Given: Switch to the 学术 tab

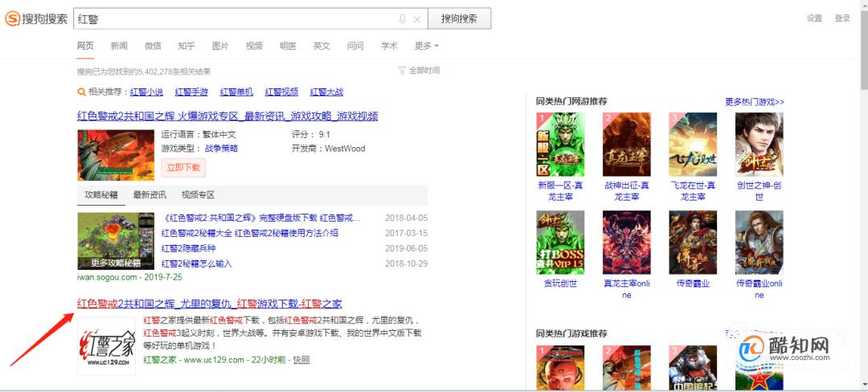Looking at the screenshot, I should [x=389, y=46].
